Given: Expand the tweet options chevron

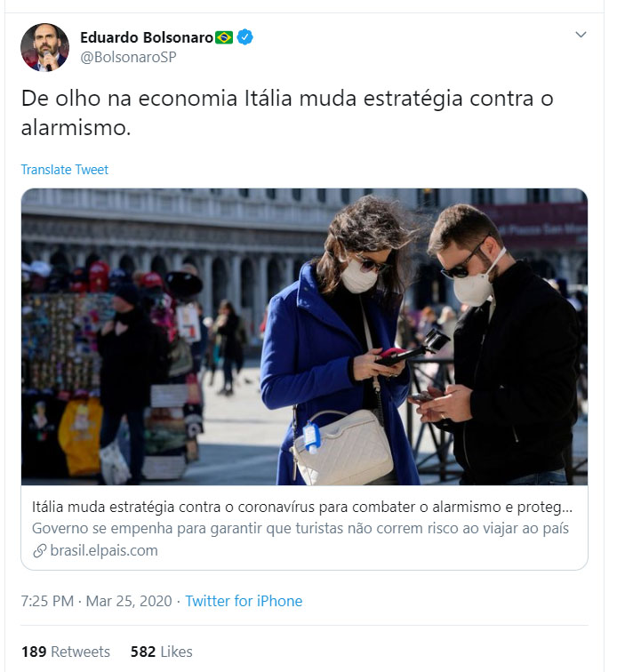Looking at the screenshot, I should [x=581, y=35].
